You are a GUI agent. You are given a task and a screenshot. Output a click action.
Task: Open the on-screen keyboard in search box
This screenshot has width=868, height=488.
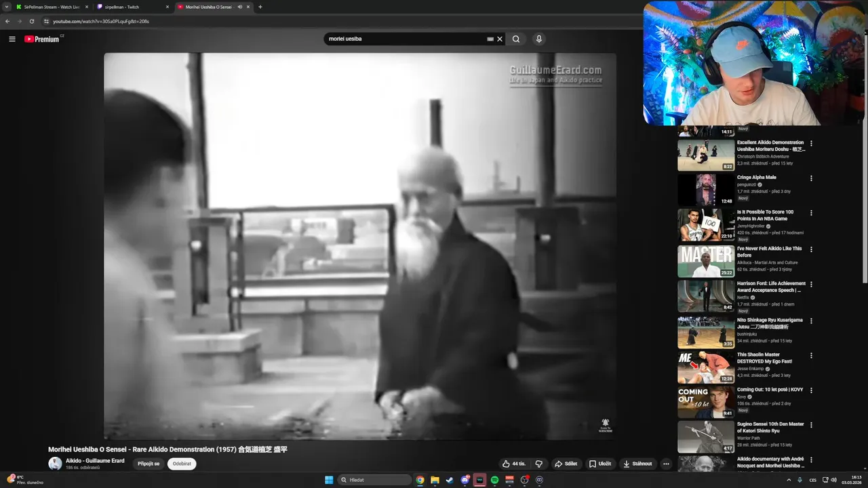click(x=490, y=39)
